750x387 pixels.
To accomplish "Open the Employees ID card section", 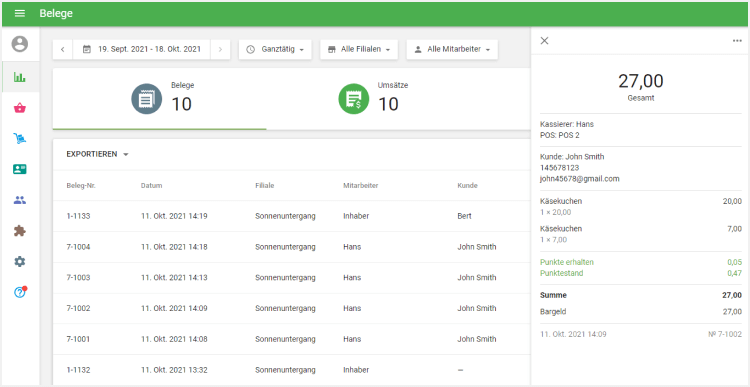I will [20, 169].
